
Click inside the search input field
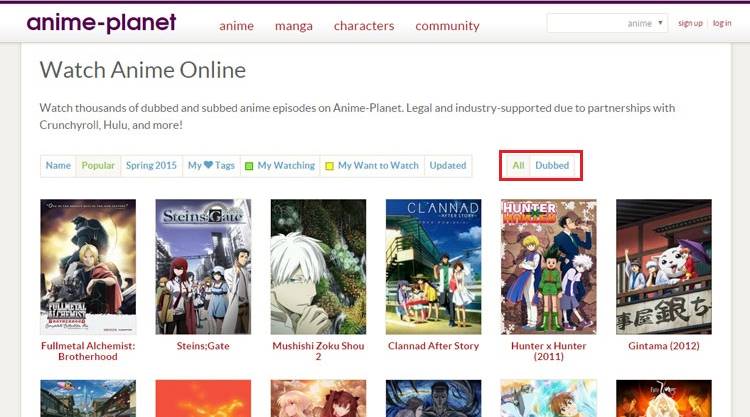586,23
